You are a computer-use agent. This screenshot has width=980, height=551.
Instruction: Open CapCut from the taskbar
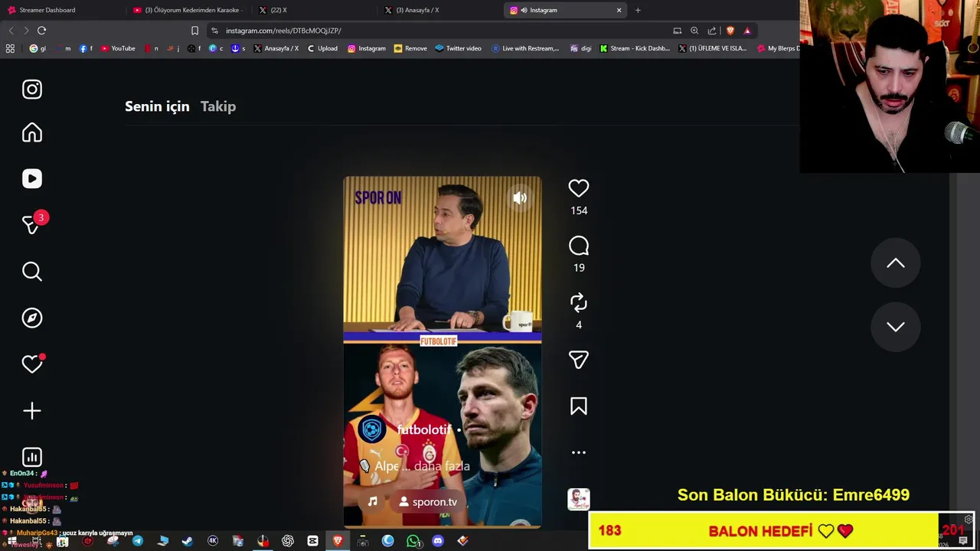coord(313,541)
